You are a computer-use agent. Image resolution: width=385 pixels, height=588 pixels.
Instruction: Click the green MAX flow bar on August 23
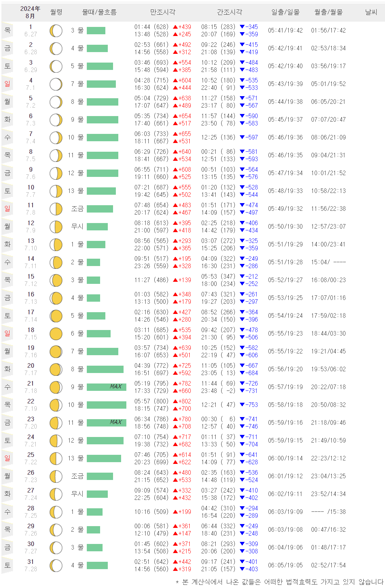[x=106, y=423]
